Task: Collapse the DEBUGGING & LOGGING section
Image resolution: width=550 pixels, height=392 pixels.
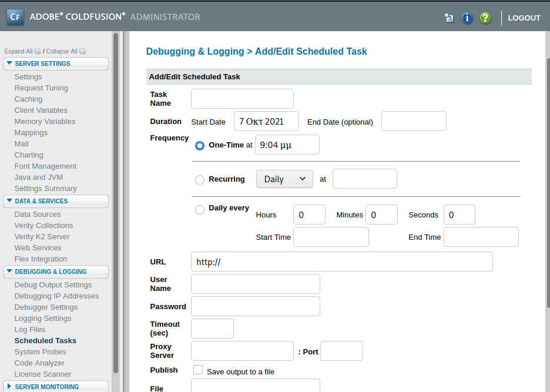Action: pyautogui.click(x=56, y=272)
